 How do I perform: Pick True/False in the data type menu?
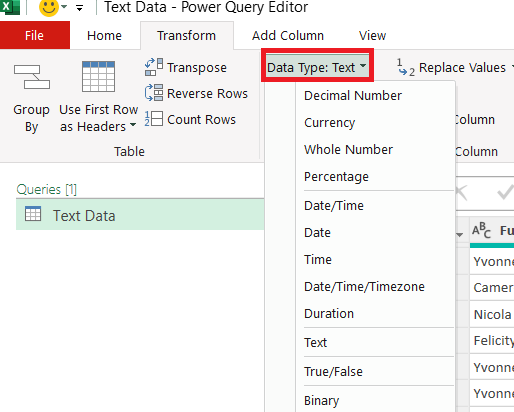(x=333, y=371)
